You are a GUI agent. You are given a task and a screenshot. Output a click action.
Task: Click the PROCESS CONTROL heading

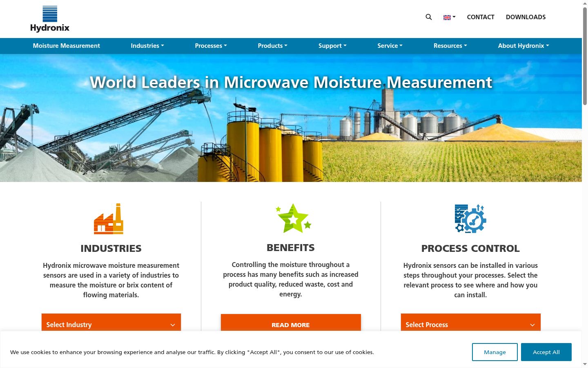[x=470, y=248]
